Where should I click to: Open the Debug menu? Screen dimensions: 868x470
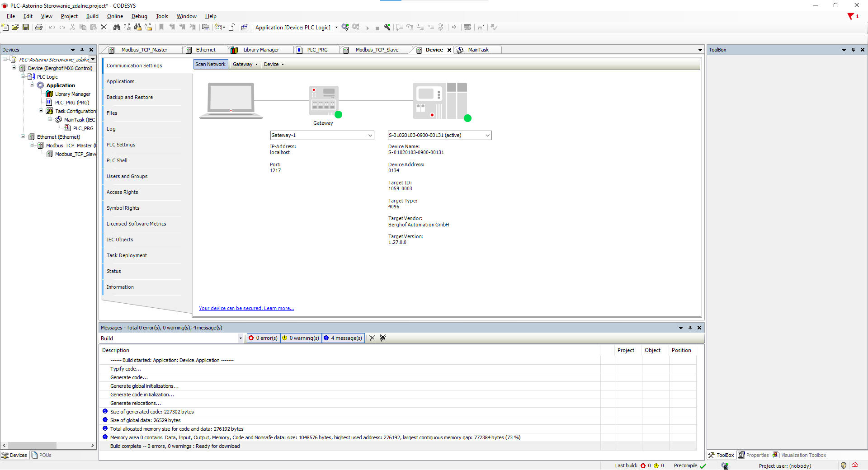[x=139, y=16]
